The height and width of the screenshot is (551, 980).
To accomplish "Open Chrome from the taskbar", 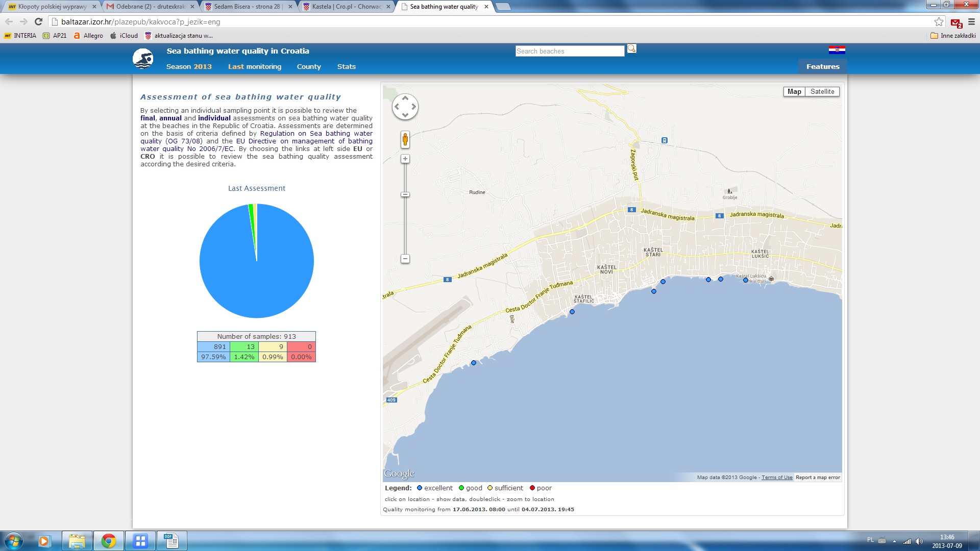I will point(108,541).
